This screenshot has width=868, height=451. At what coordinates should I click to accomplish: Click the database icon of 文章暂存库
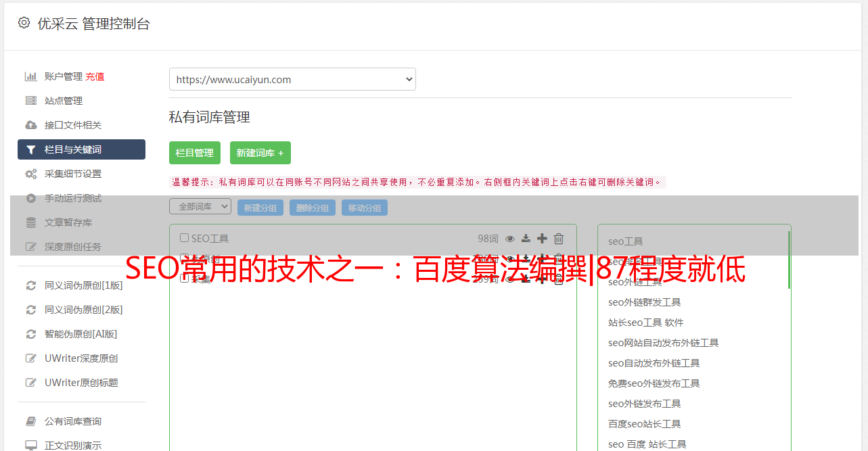[x=31, y=222]
